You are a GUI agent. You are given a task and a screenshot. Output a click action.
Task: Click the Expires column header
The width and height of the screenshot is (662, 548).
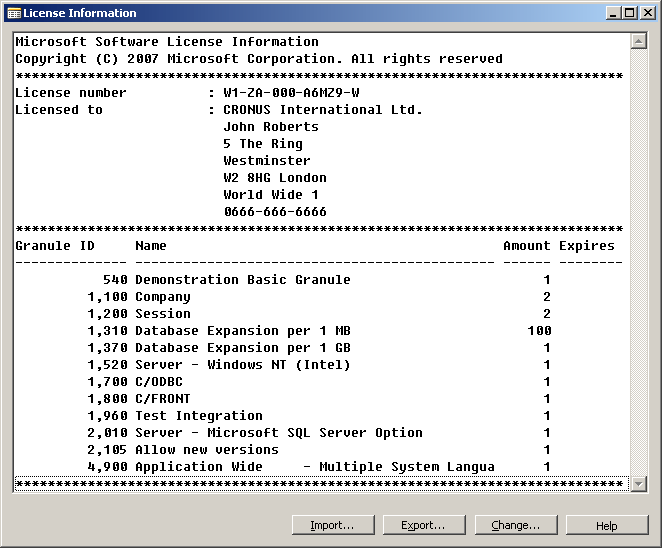[587, 246]
